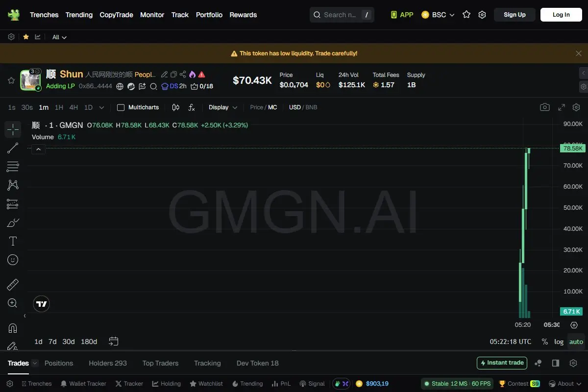Image resolution: width=588 pixels, height=392 pixels.
Task: Click the TradingView logo on chart
Action: [42, 304]
